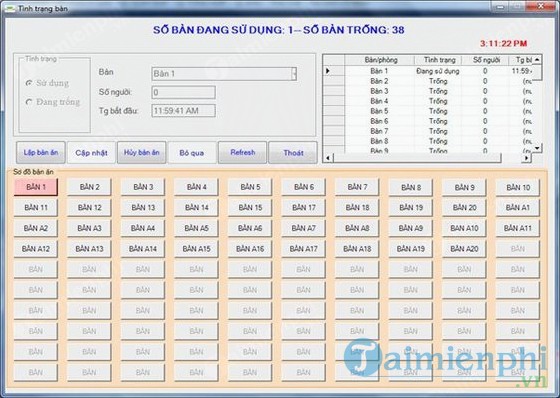Select the 'Bàn 4' row in the grid

[428, 101]
